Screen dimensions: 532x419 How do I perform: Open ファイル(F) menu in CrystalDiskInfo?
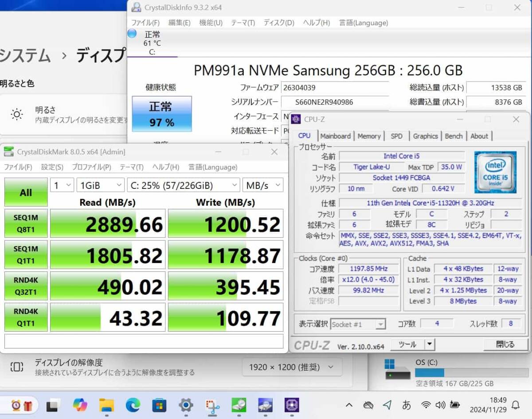coord(145,23)
